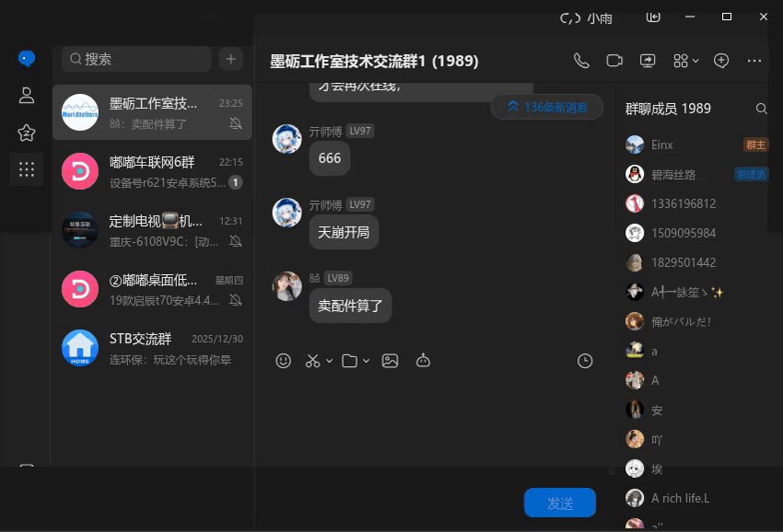View chat message history
This screenshot has height=532, width=783.
585,360
